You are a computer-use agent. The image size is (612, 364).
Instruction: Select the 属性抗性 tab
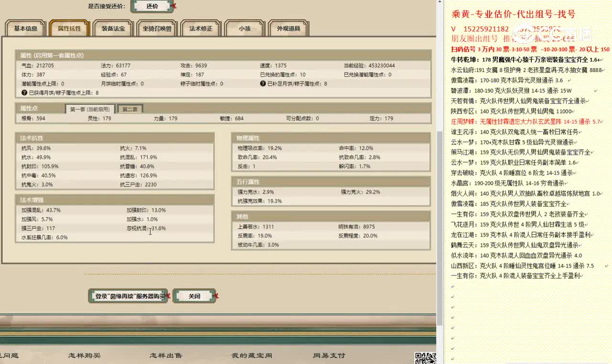pos(69,29)
